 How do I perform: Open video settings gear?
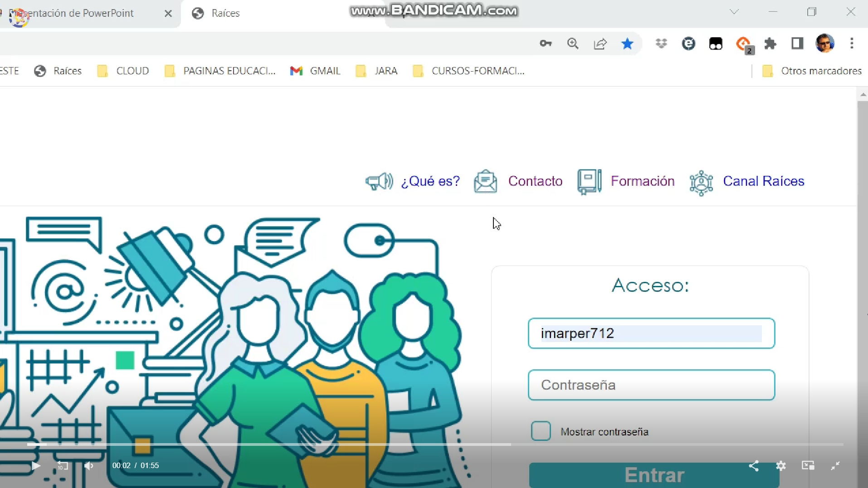point(781,466)
